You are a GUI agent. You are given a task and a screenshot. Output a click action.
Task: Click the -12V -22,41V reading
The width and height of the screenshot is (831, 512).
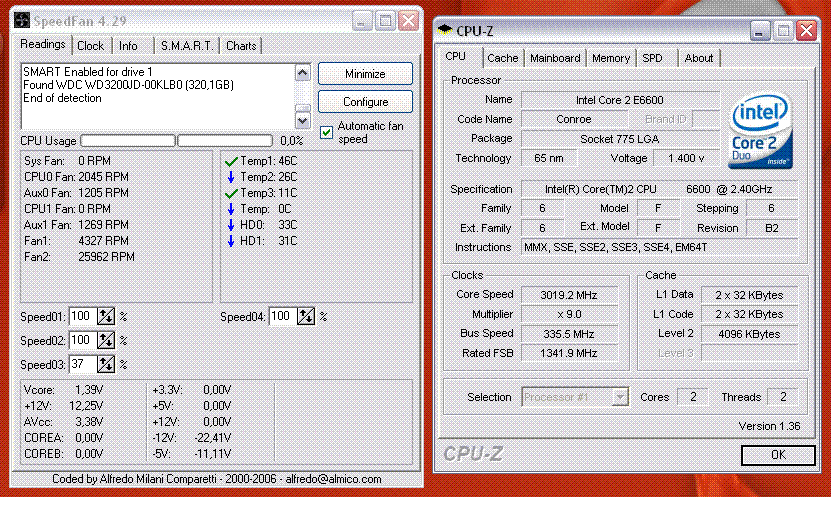pos(192,438)
